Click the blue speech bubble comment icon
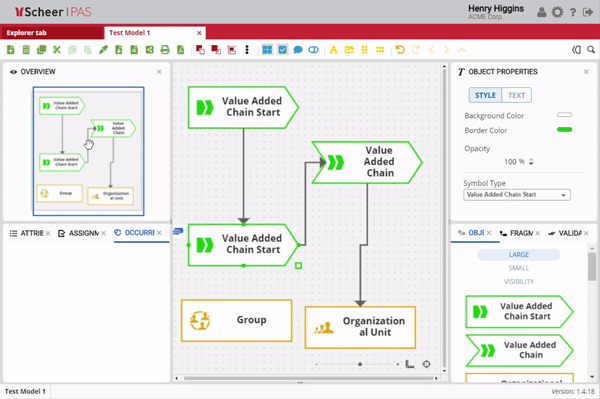 click(x=298, y=50)
